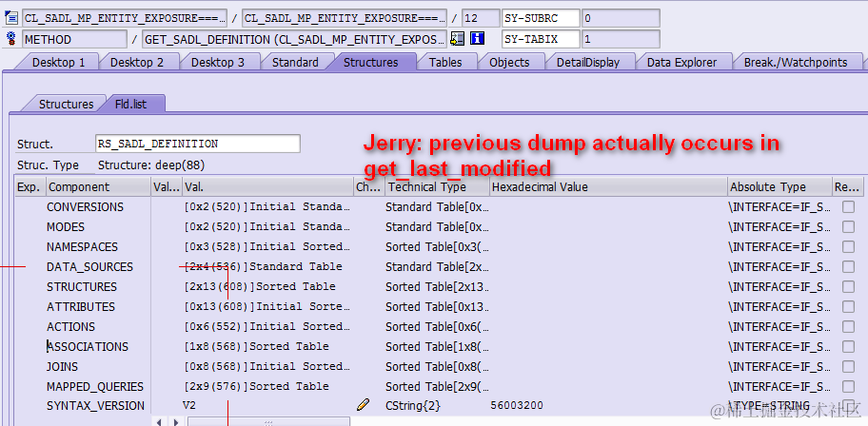Image resolution: width=868 pixels, height=426 pixels.
Task: Tick the checkbox in the ACTIONS row
Action: coord(848,326)
